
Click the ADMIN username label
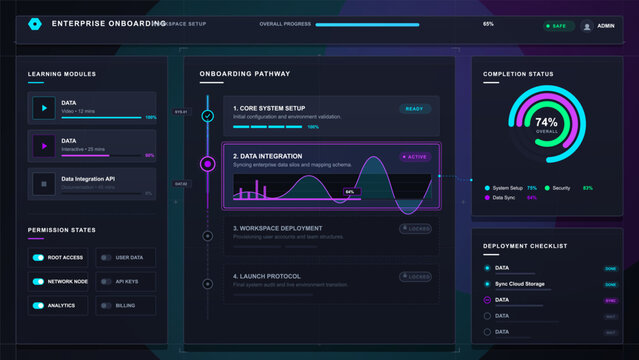606,26
